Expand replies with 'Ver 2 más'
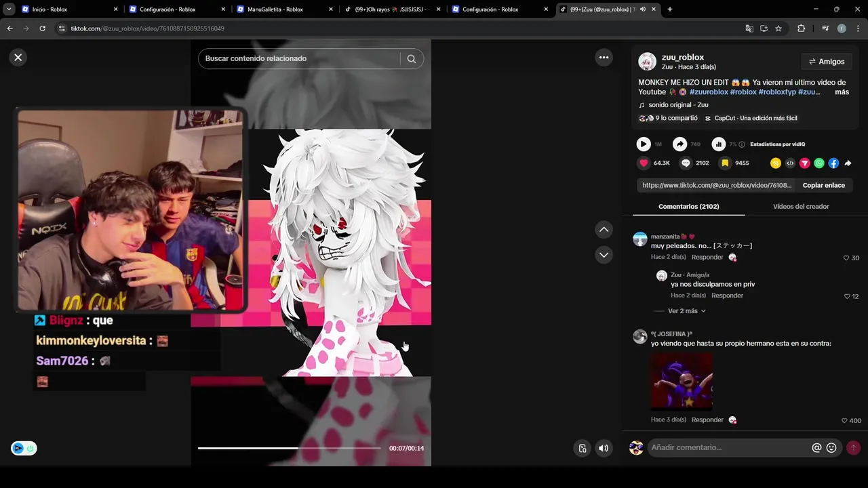Viewport: 868px width, 488px height. [x=686, y=311]
